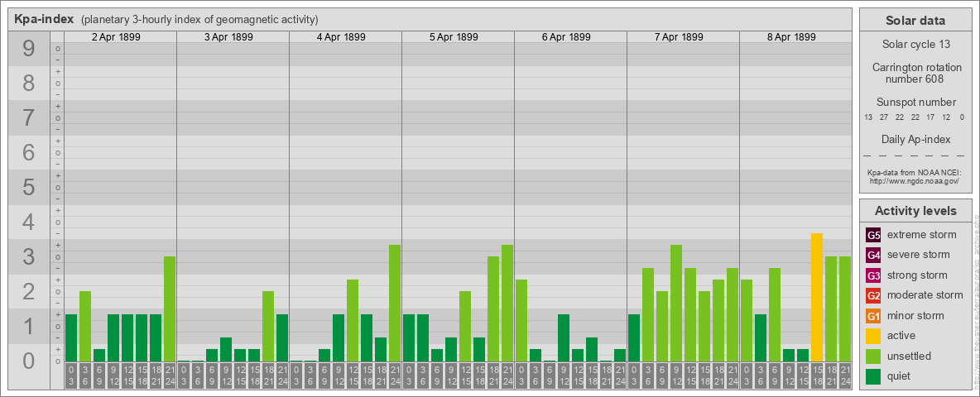Click the Kp level 9 axis number

(x=29, y=49)
